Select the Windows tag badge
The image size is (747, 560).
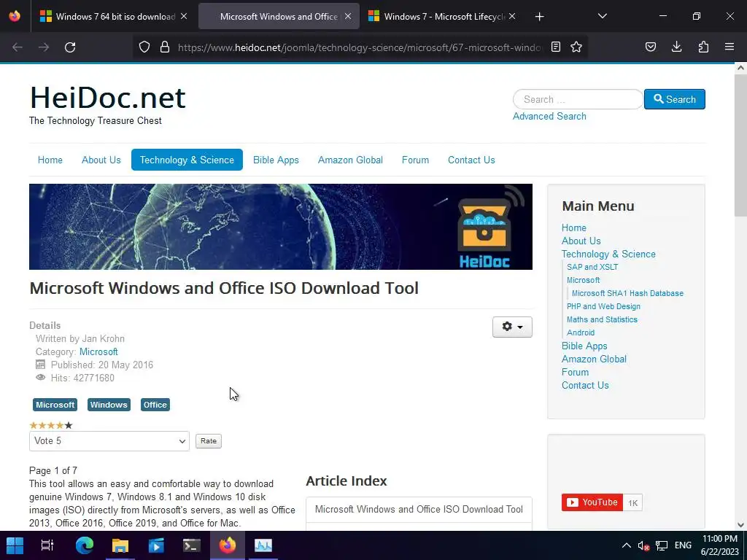click(109, 405)
